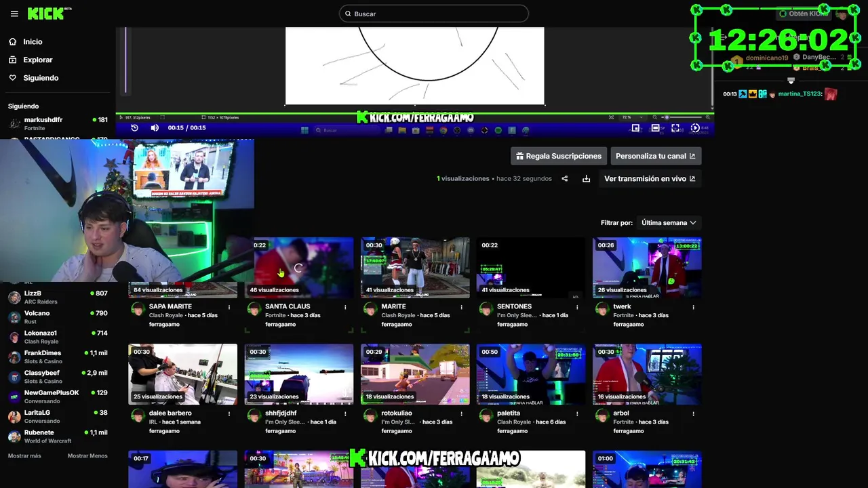Play the MARITE clip thumbnail
This screenshot has width=868, height=488.
[x=415, y=268]
